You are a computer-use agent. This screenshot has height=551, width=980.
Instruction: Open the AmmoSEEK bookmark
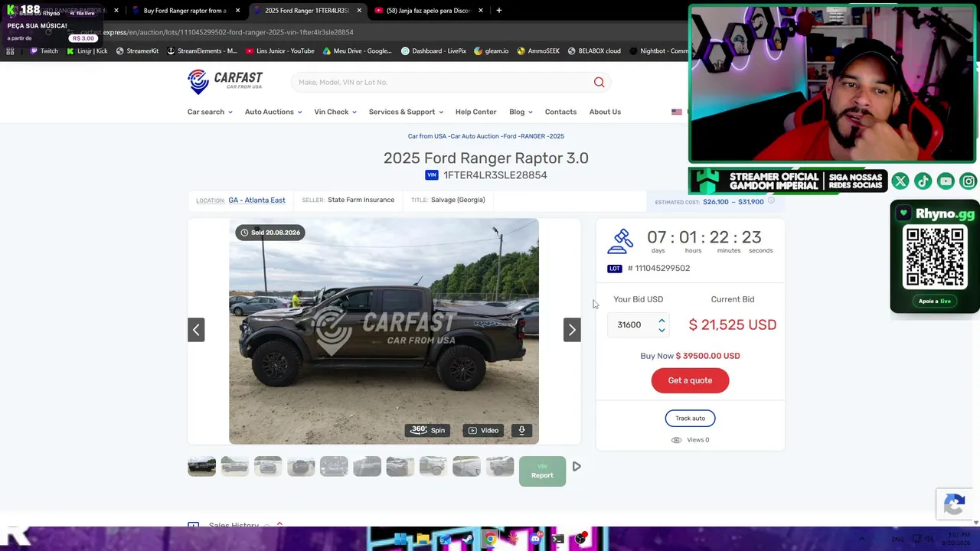(538, 51)
